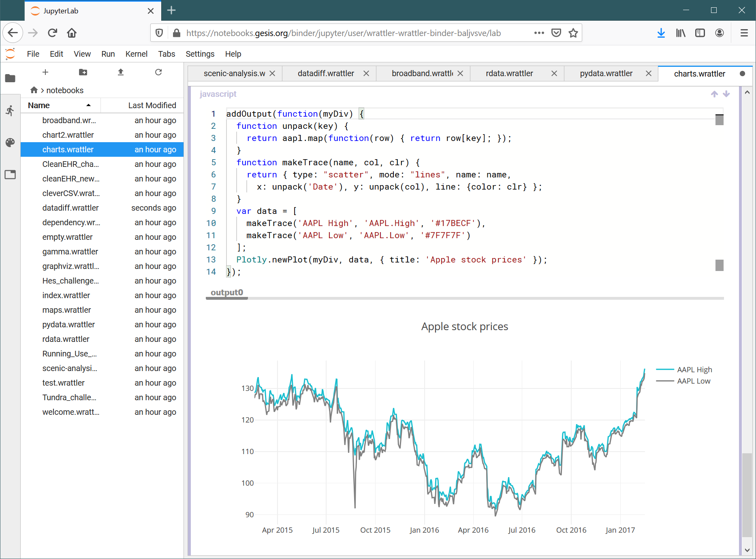
Task: Go to home folder in breadcrumb
Action: coord(34,90)
